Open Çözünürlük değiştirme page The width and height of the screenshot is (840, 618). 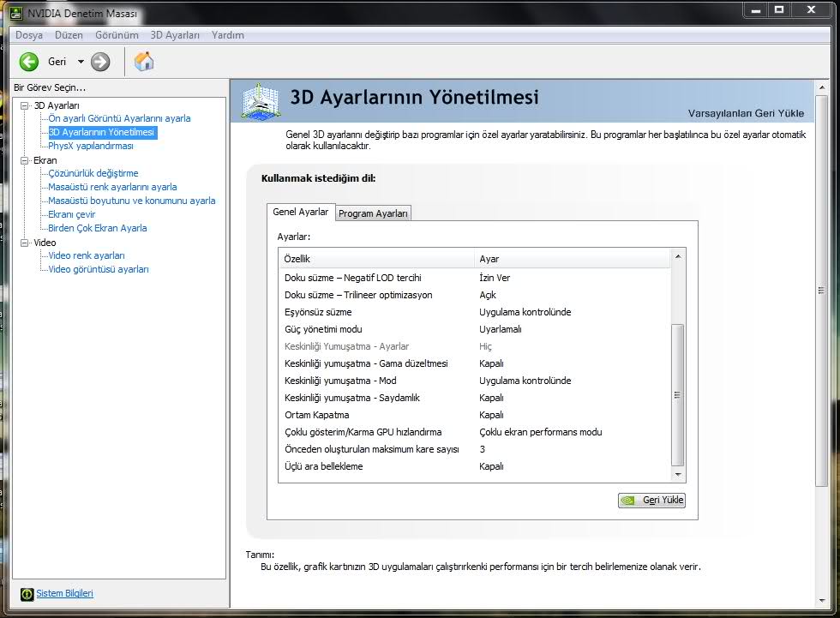[x=93, y=173]
